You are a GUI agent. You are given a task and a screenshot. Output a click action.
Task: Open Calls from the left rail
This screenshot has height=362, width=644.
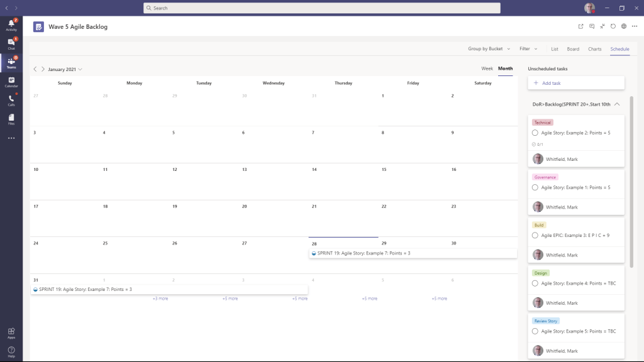pos(10,99)
